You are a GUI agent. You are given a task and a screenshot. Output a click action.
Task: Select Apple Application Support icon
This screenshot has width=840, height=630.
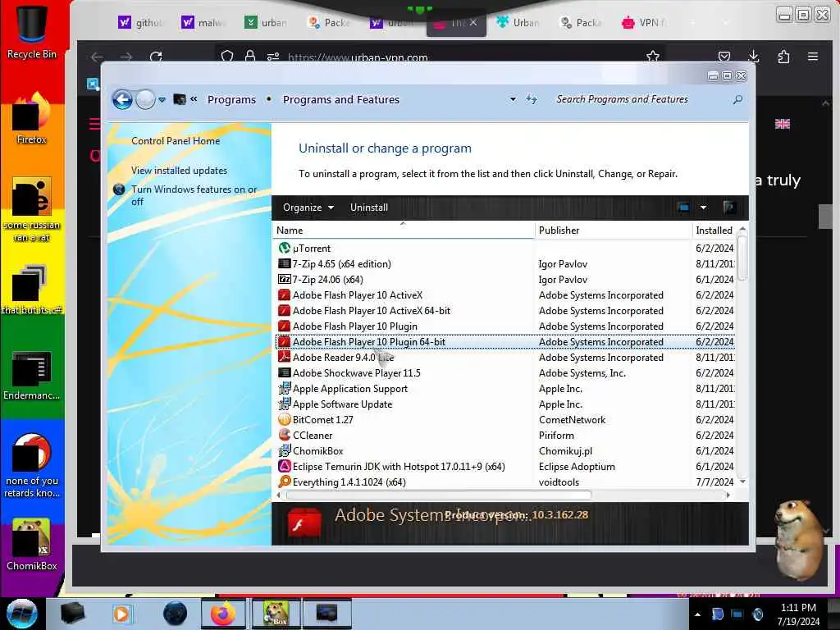[285, 388]
